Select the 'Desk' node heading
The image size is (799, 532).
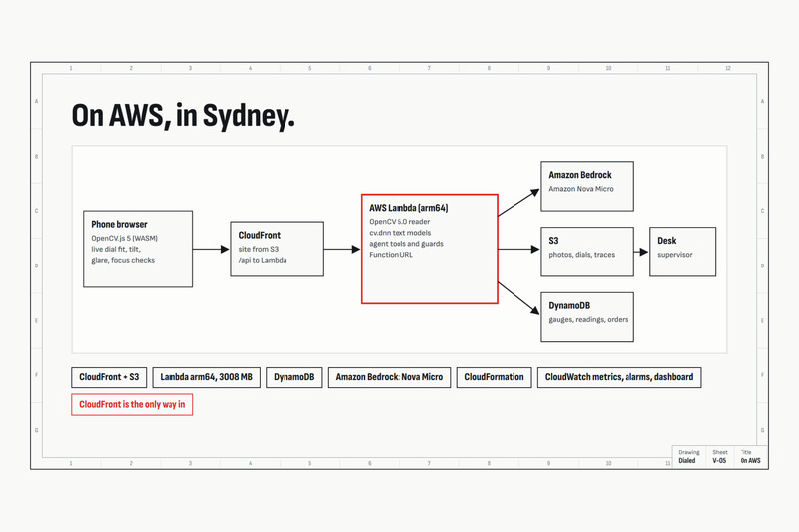point(666,241)
